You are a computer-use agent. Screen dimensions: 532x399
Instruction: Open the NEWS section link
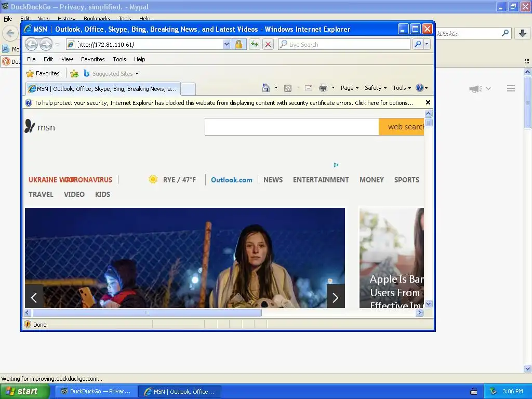point(273,180)
